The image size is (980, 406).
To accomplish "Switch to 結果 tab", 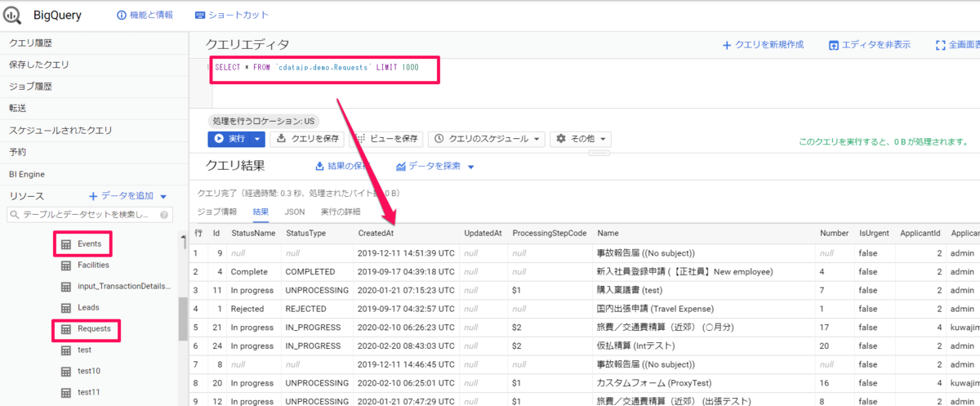I will [261, 212].
